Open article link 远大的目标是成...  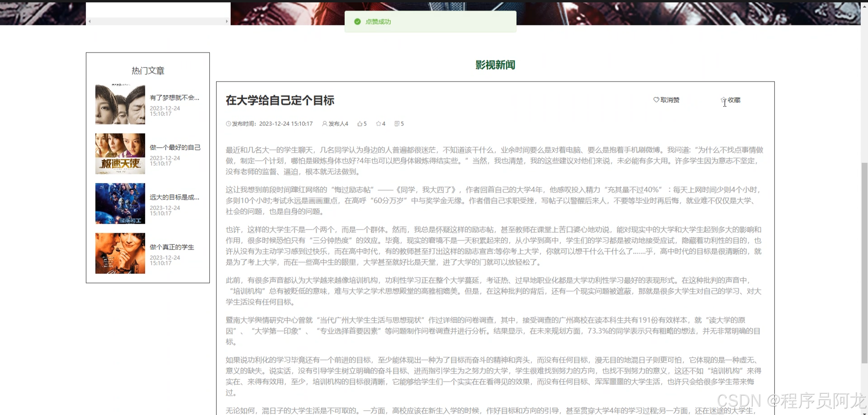coord(174,197)
